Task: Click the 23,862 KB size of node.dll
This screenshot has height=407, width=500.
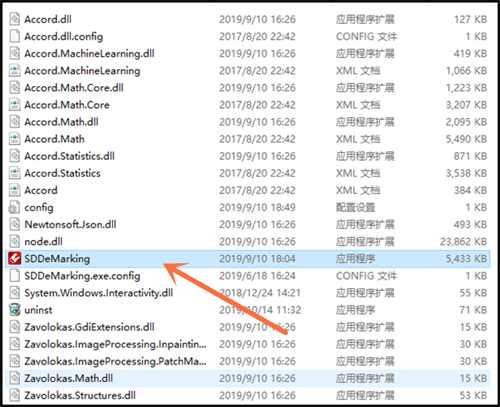Action: point(463,241)
